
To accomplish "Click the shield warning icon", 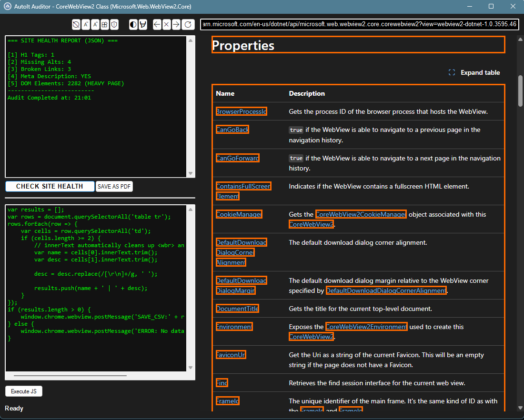I will [114, 25].
